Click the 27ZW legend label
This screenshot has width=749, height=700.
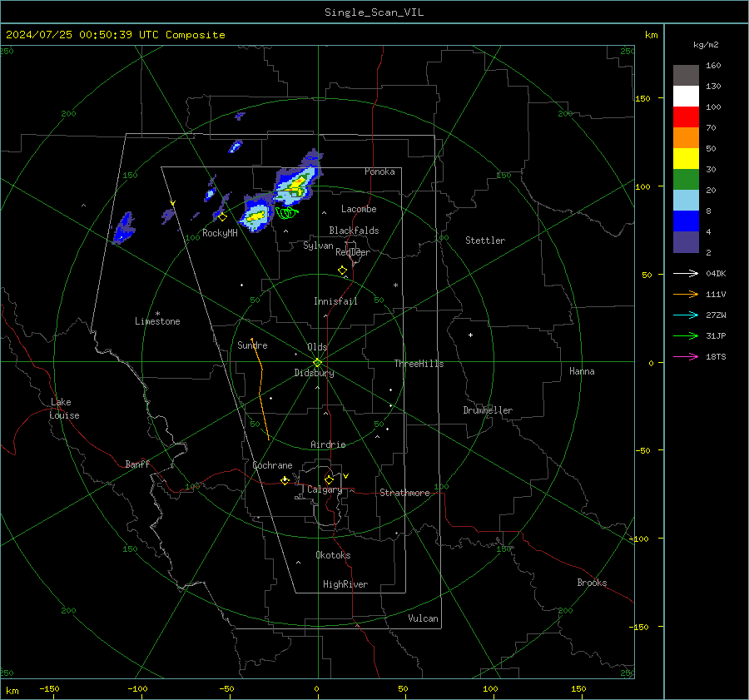pos(716,315)
